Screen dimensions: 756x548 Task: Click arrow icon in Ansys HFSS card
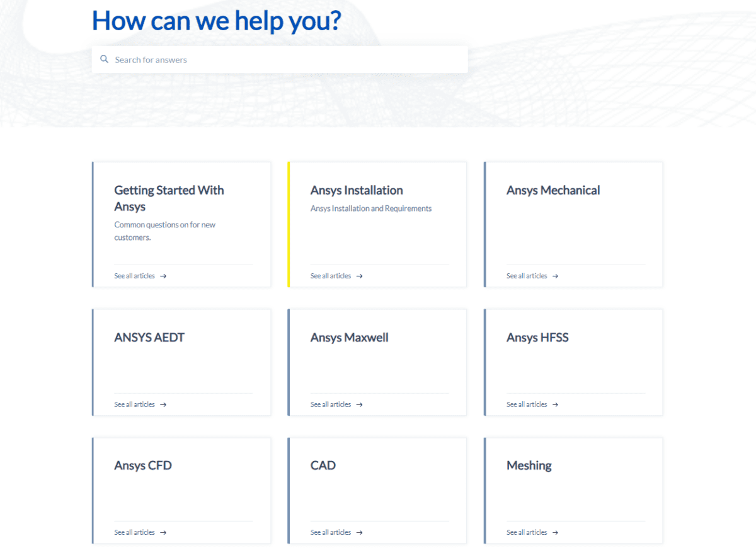tap(555, 404)
